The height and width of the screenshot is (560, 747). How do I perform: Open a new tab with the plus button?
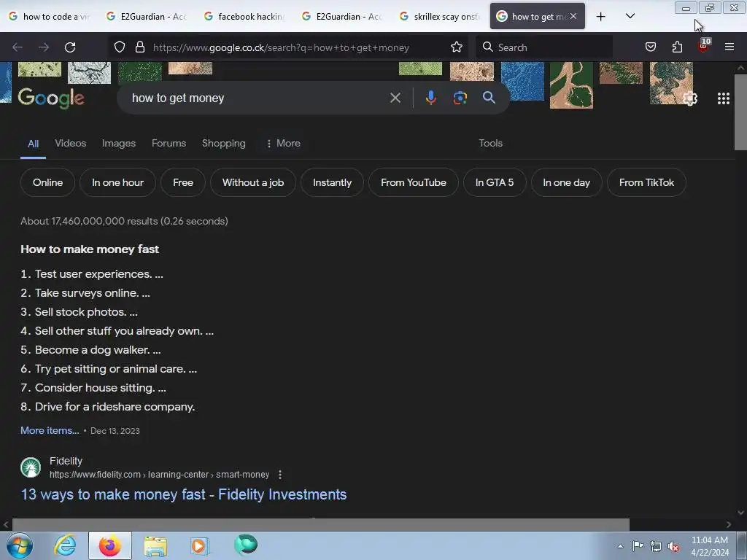(601, 17)
